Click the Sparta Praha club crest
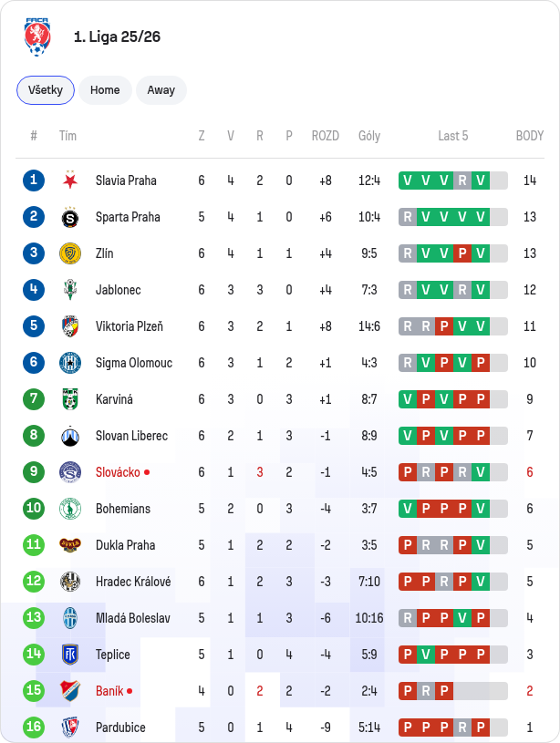This screenshot has width=560, height=743. point(70,217)
